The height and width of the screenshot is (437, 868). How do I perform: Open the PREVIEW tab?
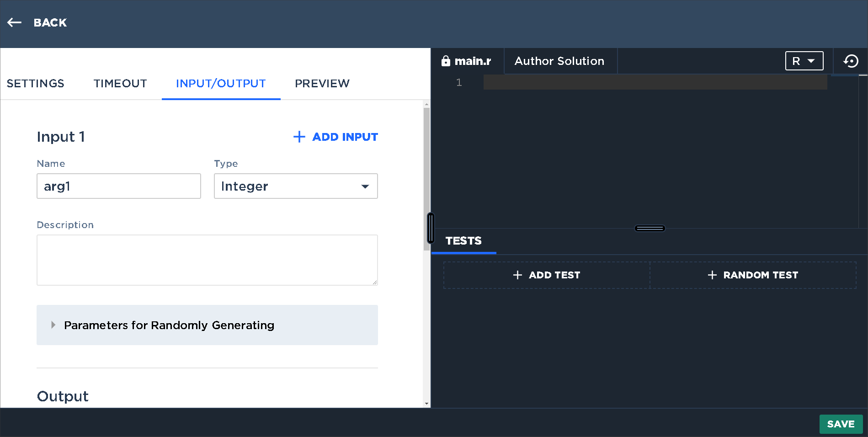coord(322,83)
